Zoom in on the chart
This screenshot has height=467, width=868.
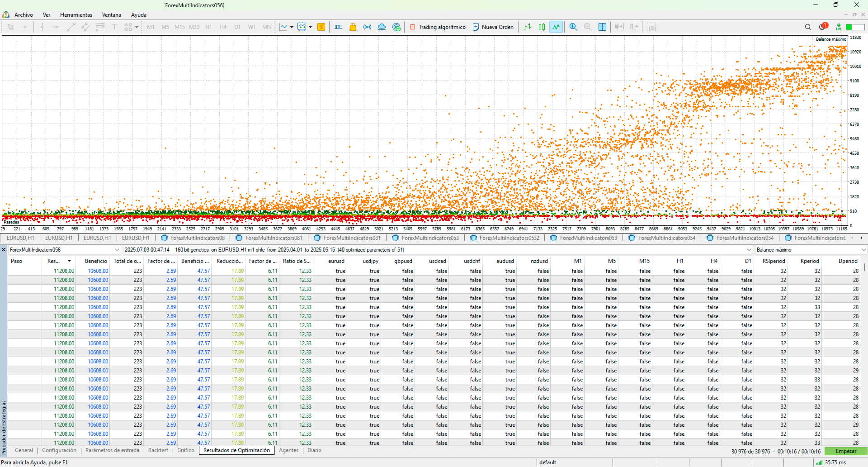click(573, 27)
